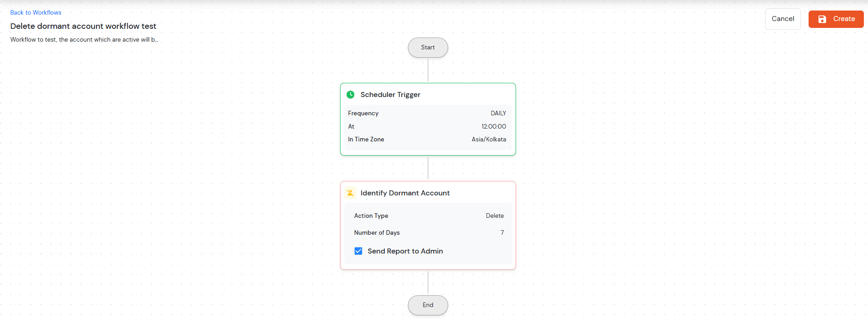This screenshot has height=324, width=868.
Task: Toggle the Send Report to Admin checkbox
Action: [x=358, y=251]
